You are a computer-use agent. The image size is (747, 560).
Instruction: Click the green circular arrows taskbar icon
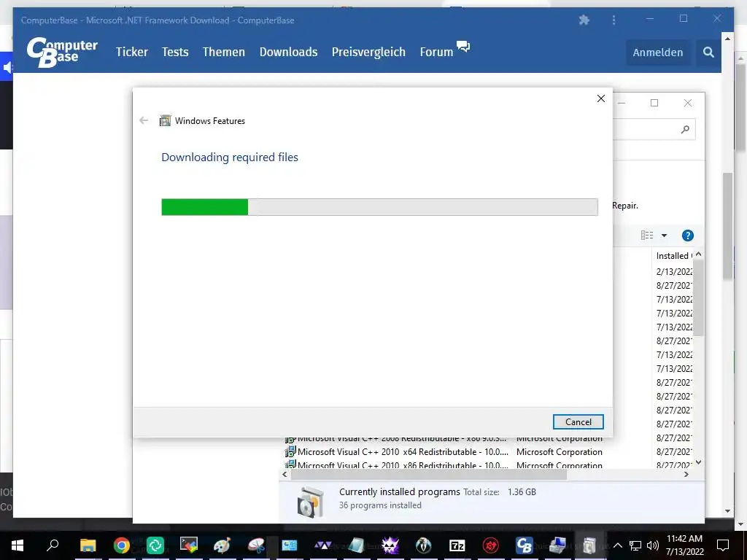click(x=155, y=545)
